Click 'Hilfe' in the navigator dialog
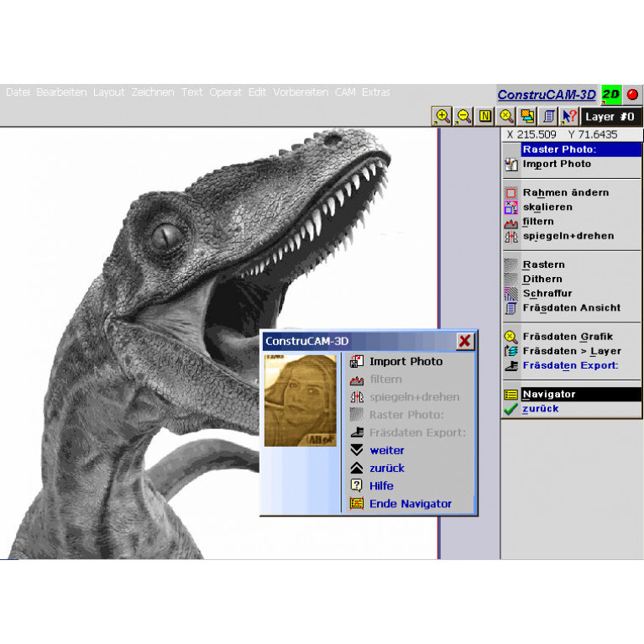 (381, 485)
